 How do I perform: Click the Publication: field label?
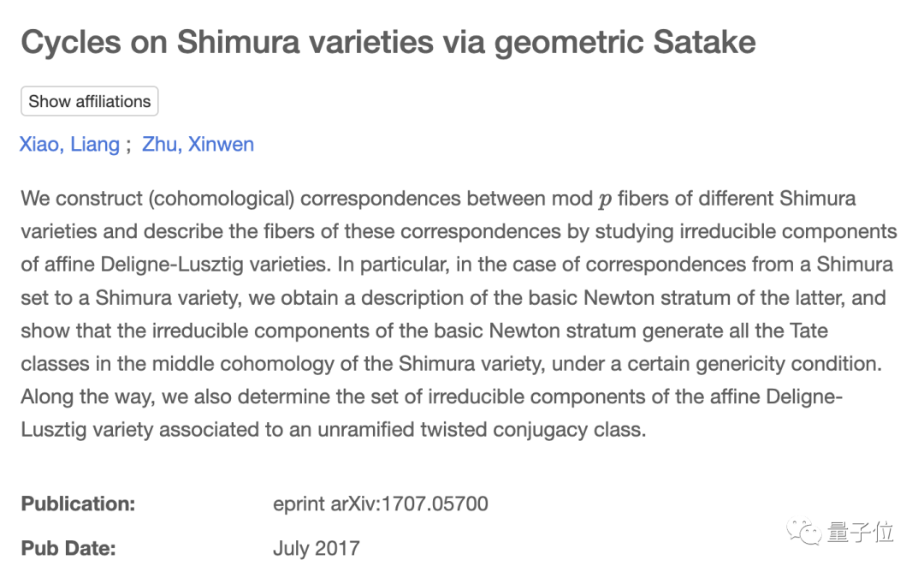[x=78, y=503]
